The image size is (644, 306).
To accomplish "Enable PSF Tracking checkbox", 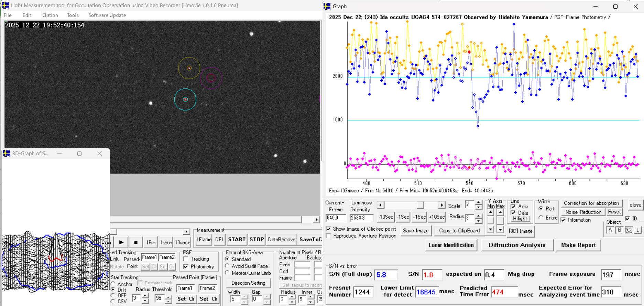I will point(186,259).
